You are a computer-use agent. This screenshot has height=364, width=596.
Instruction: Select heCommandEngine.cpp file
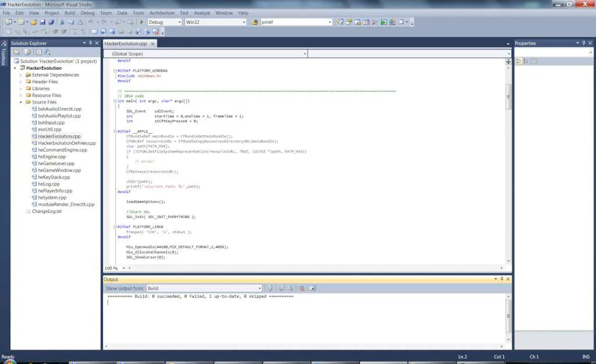tap(62, 150)
